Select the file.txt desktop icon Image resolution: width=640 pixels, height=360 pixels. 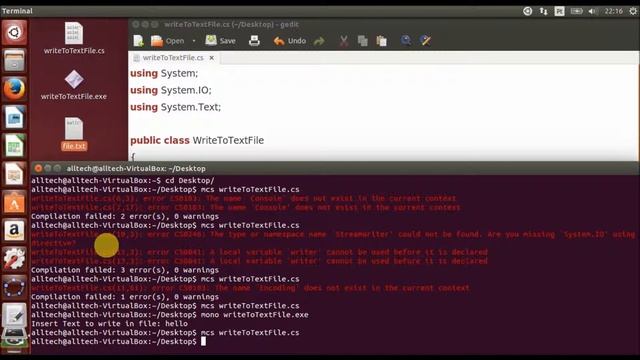point(74,134)
